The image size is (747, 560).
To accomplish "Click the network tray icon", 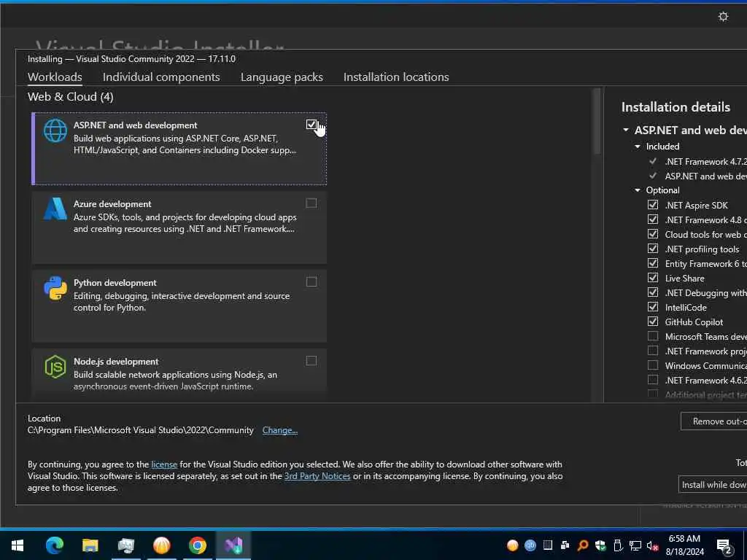I will 635,545.
